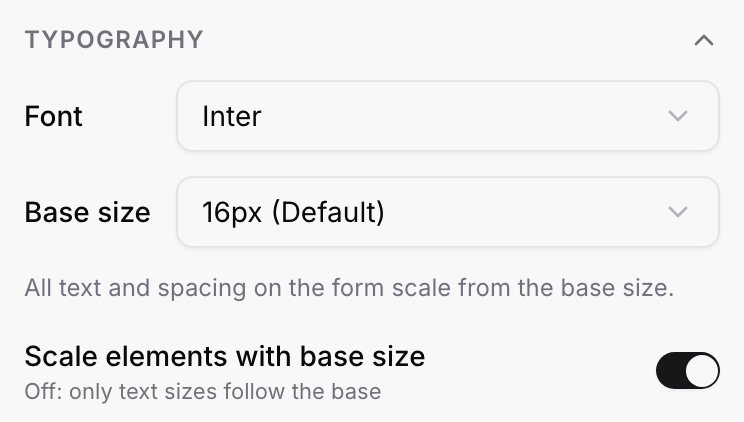The image size is (744, 422).
Task: Click the Base size label
Action: tap(87, 212)
